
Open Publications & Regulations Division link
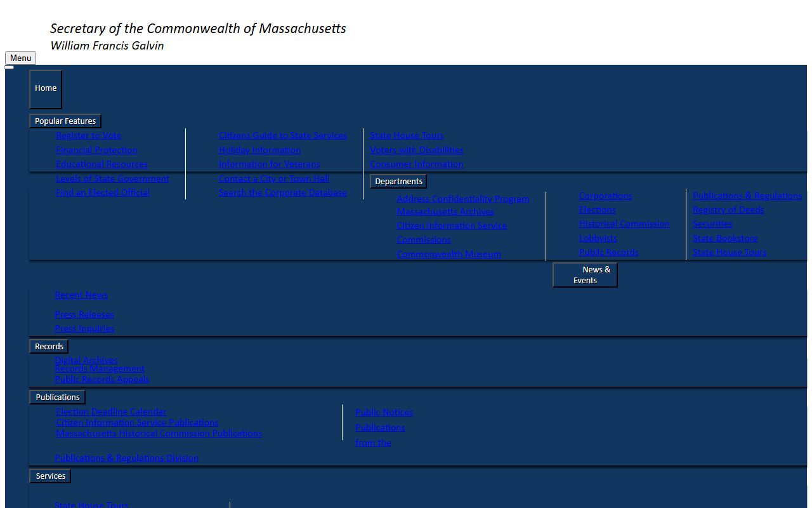(x=126, y=458)
